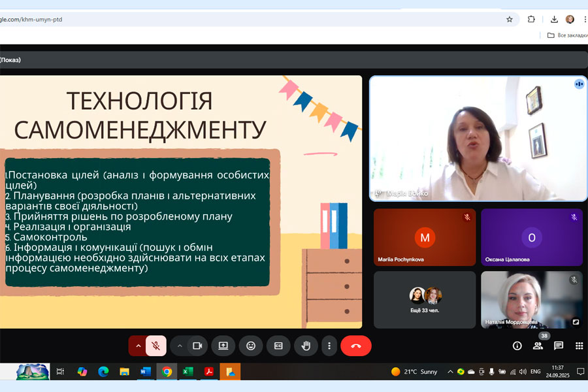Screen dimensions: 588x392
Task: Open the weather widget showing 21°C Sunny
Action: (414, 372)
